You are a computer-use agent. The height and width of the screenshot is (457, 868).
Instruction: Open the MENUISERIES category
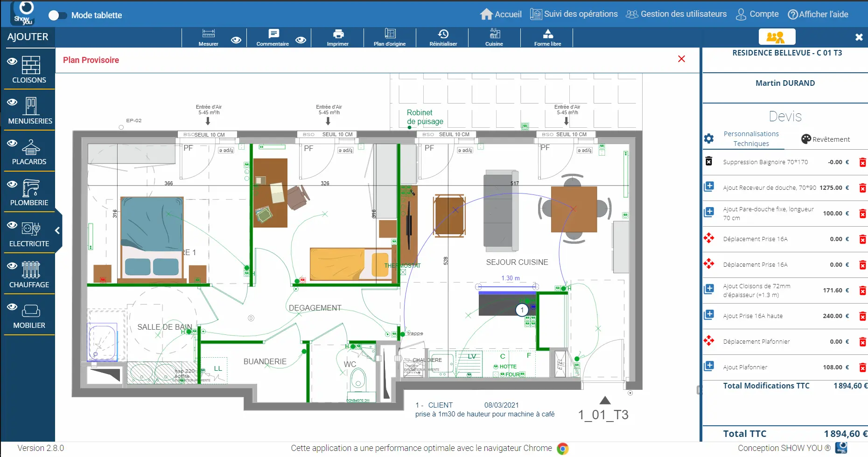click(x=30, y=111)
